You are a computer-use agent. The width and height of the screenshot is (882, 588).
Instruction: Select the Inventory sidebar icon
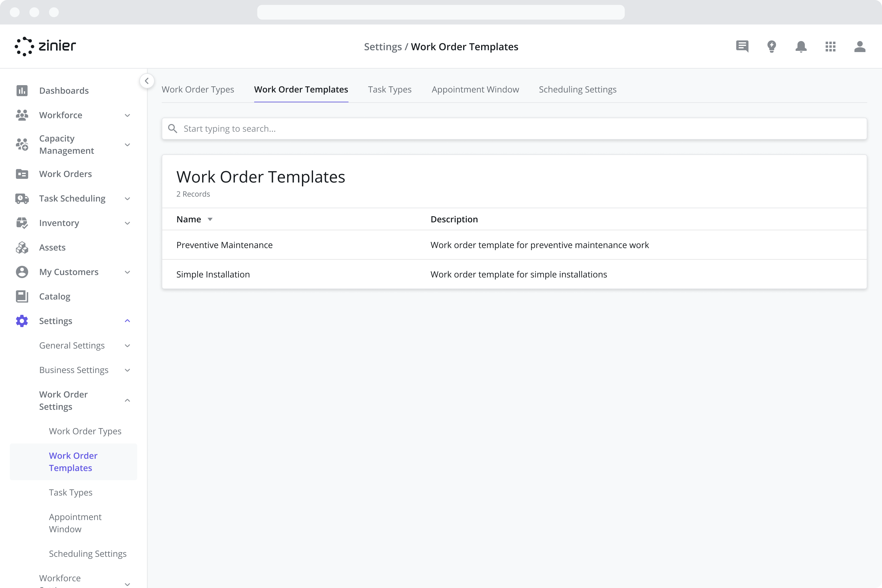tap(22, 223)
